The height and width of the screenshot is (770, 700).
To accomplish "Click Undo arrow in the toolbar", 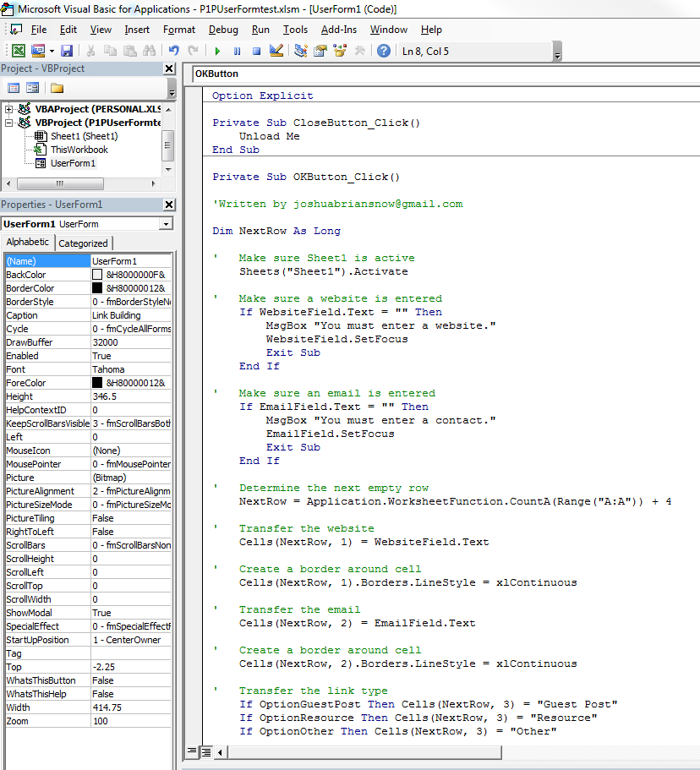I will tap(174, 51).
